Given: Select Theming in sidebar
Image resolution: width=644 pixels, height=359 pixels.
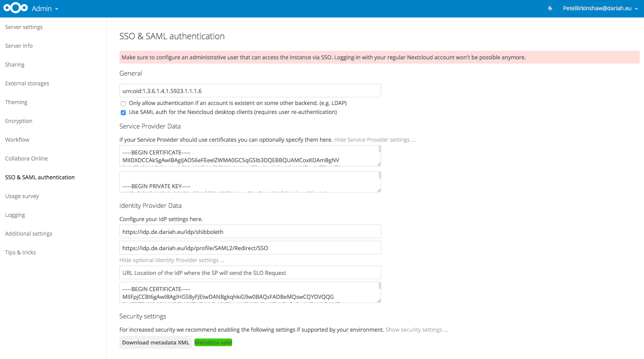Looking at the screenshot, I should tap(16, 102).
